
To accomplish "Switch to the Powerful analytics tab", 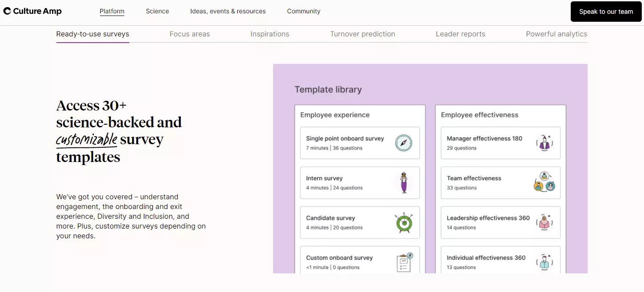I will click(557, 34).
